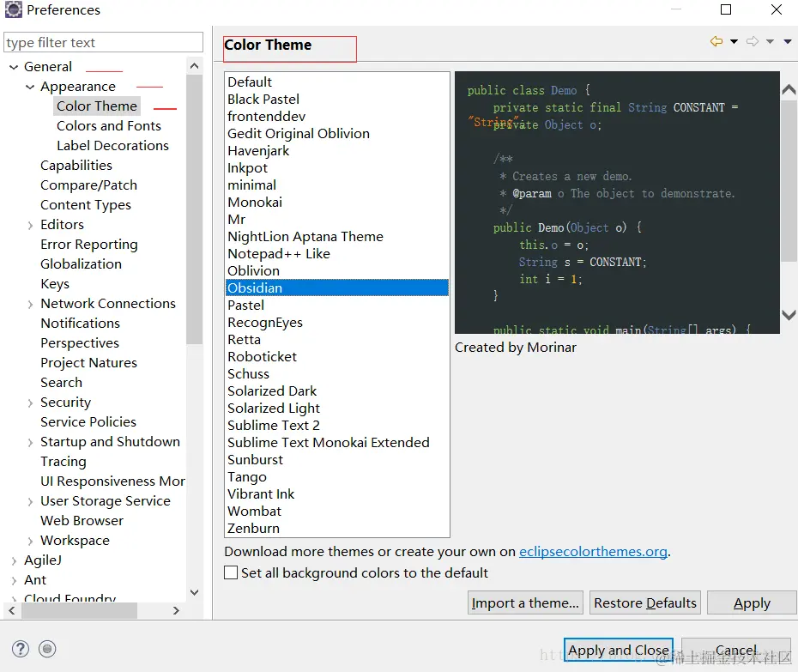Click the Cancel button
This screenshot has height=672, width=798.
tap(735, 650)
